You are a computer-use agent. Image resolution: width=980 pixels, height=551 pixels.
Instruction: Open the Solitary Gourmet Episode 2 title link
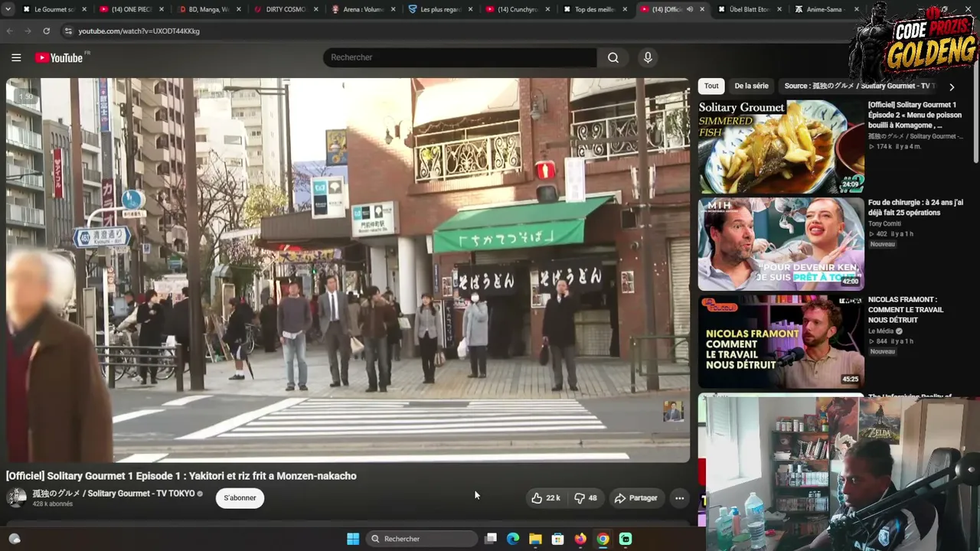pyautogui.click(x=915, y=115)
